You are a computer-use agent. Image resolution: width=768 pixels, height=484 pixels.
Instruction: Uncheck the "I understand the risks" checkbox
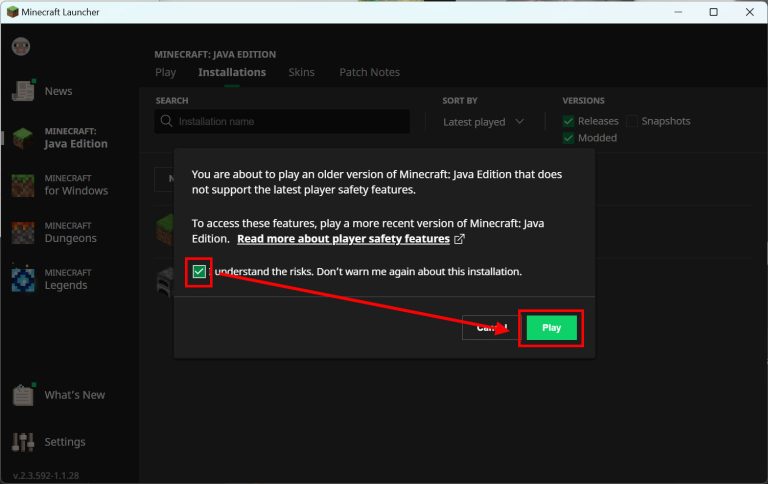[x=199, y=272]
